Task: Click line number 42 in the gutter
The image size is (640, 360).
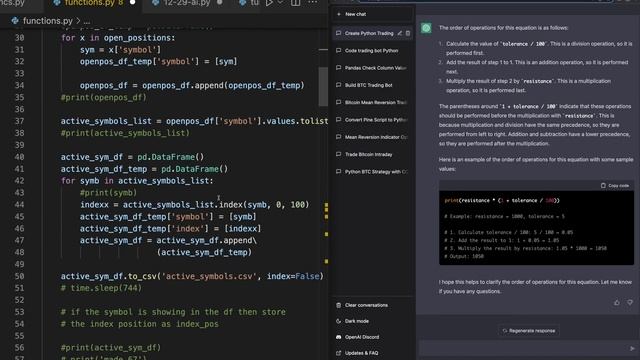Action: 19,181
